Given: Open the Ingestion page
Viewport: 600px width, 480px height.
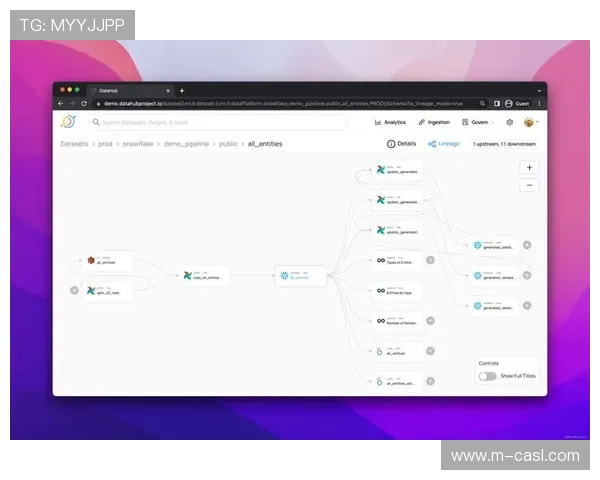Looking at the screenshot, I should point(435,122).
